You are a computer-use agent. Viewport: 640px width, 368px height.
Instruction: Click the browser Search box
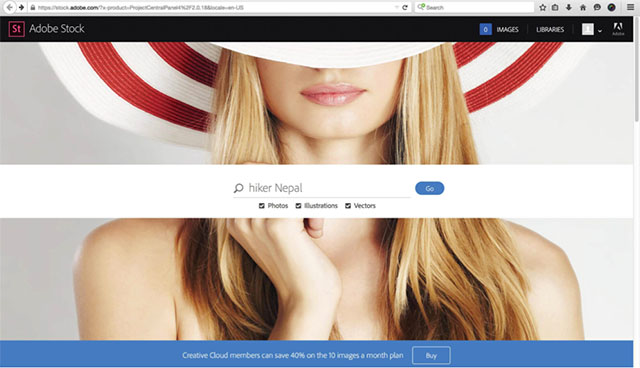coord(474,7)
